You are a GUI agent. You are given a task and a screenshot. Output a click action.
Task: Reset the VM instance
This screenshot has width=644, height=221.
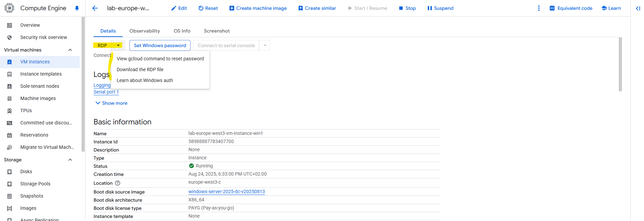[x=208, y=8]
